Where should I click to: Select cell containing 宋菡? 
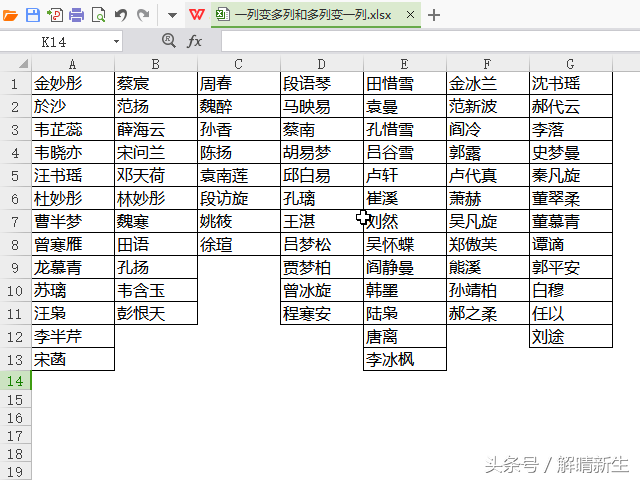(x=73, y=360)
